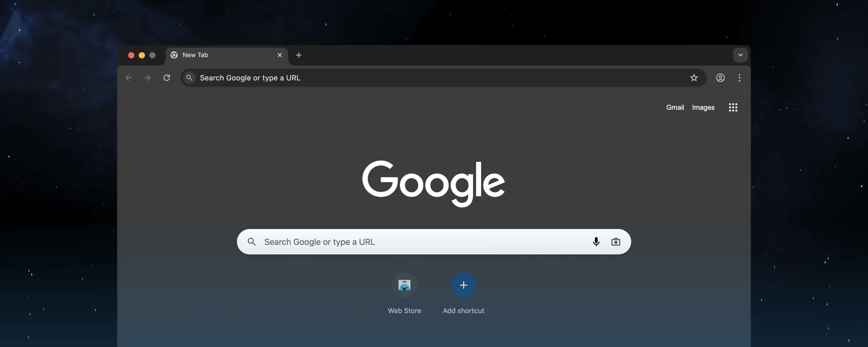Click the reload page icon
This screenshot has height=347, width=868.
click(x=166, y=78)
